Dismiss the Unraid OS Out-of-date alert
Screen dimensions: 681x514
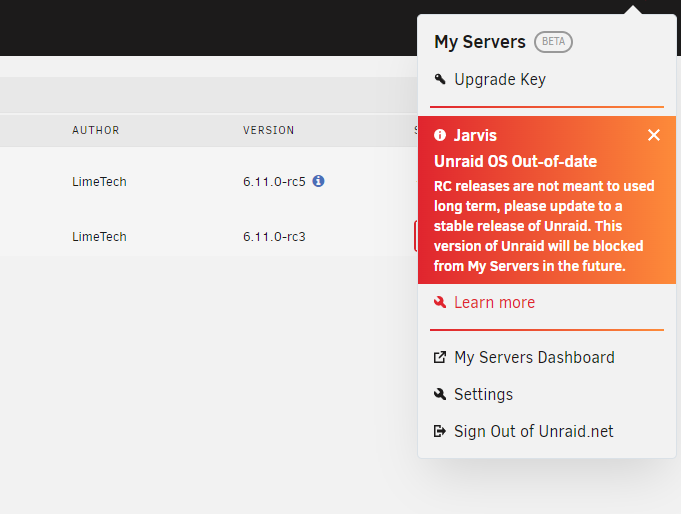(x=654, y=135)
